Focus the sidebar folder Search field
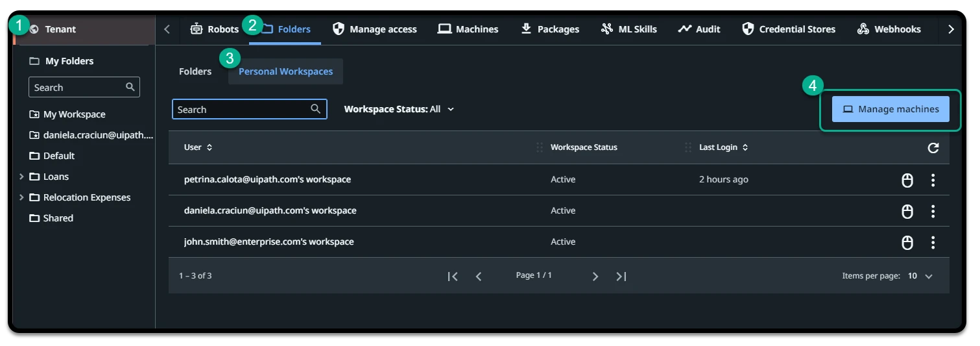The height and width of the screenshot is (346, 980). pyautogui.click(x=84, y=87)
